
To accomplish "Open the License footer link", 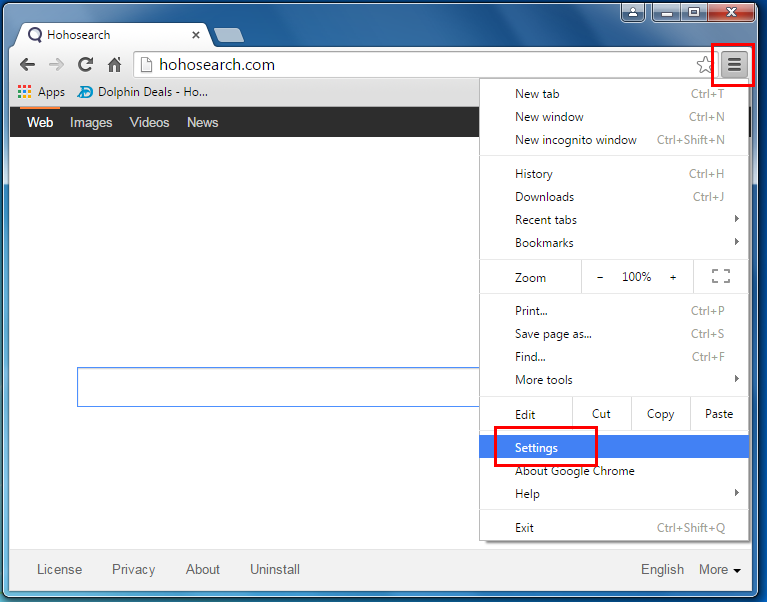I will (59, 570).
